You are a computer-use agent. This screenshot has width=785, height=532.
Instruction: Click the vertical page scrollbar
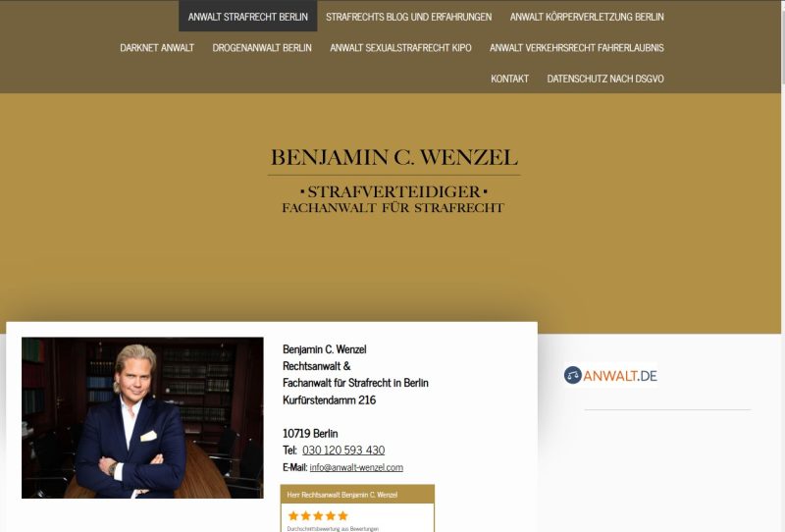tap(782, 266)
